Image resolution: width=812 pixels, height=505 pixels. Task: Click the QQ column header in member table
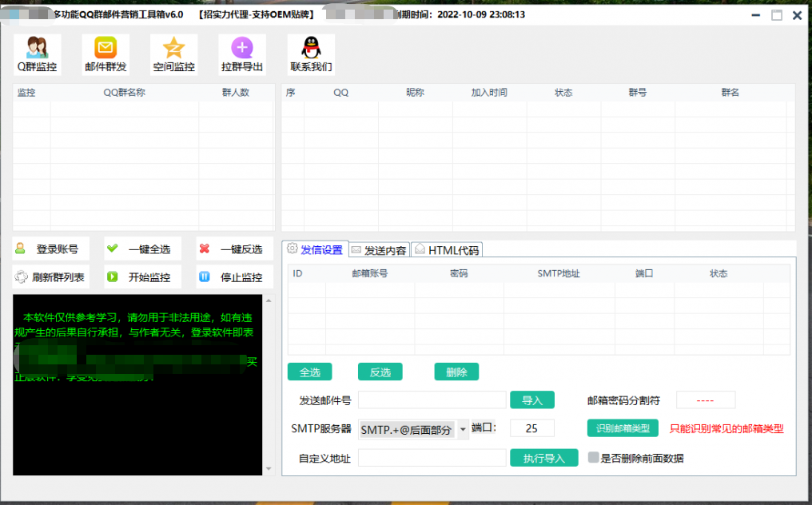(x=340, y=92)
